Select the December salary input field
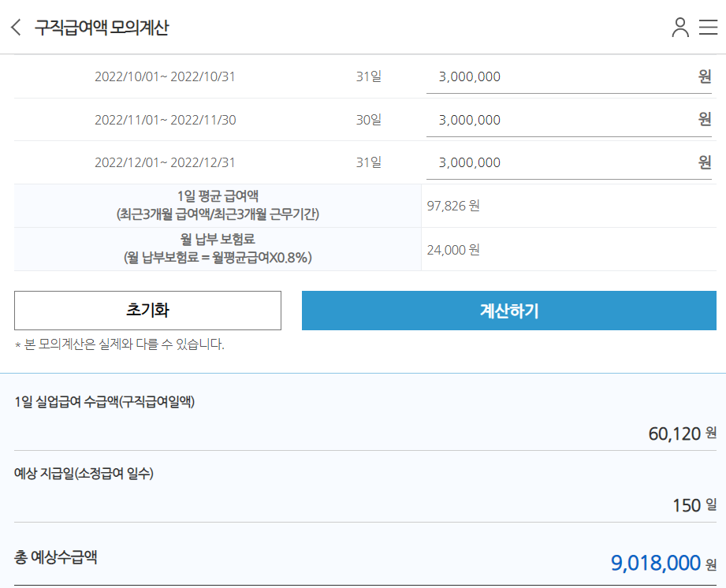Screen dimensions: 726x588 pyautogui.click(x=568, y=162)
